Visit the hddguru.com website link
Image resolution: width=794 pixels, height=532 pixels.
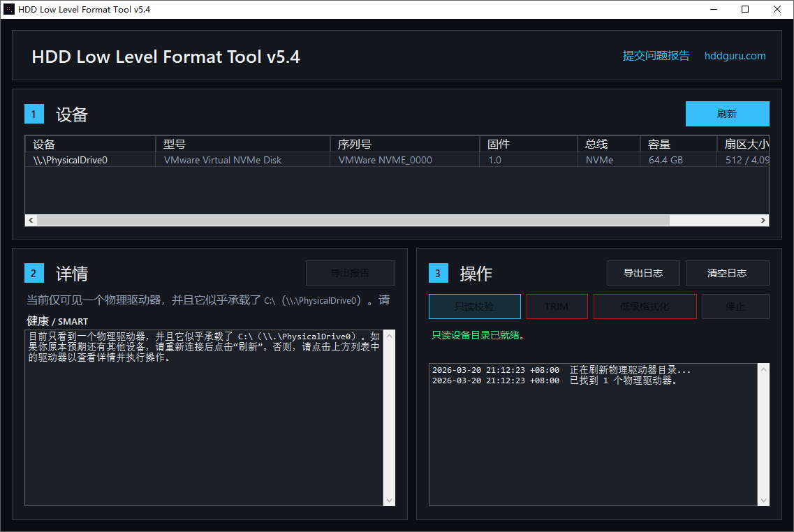[735, 56]
